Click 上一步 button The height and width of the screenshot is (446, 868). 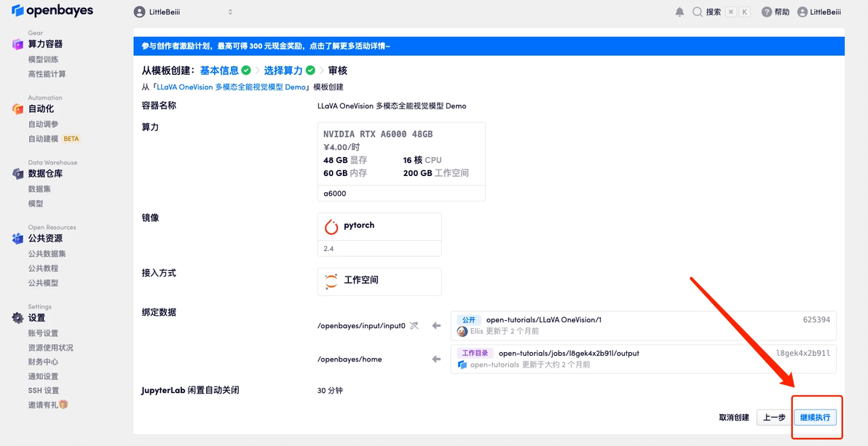tap(774, 417)
